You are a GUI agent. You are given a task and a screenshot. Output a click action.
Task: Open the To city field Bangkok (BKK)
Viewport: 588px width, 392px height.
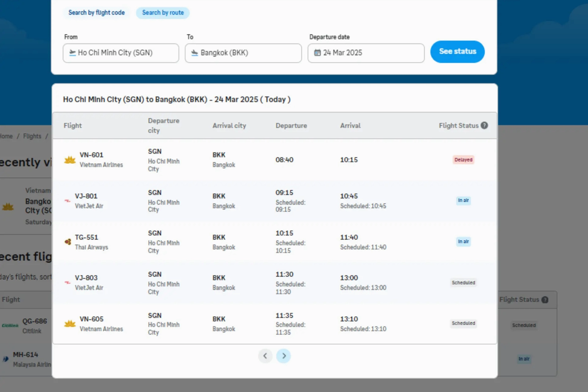243,53
